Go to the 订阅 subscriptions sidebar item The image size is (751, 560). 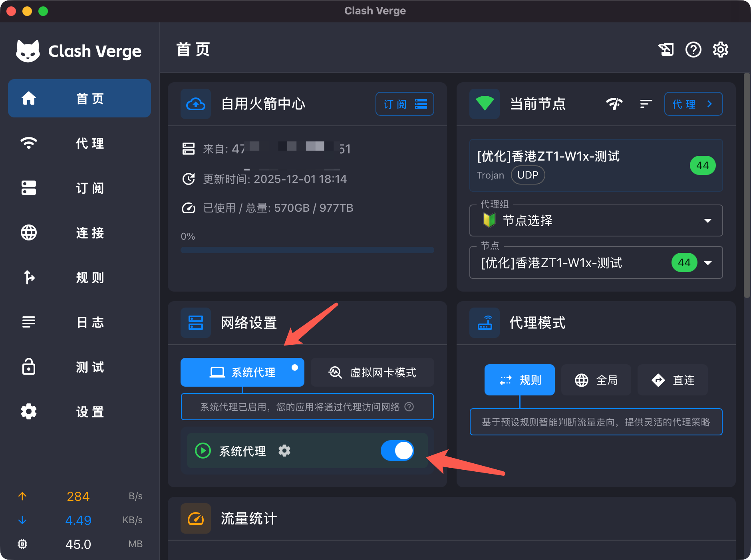coord(79,188)
